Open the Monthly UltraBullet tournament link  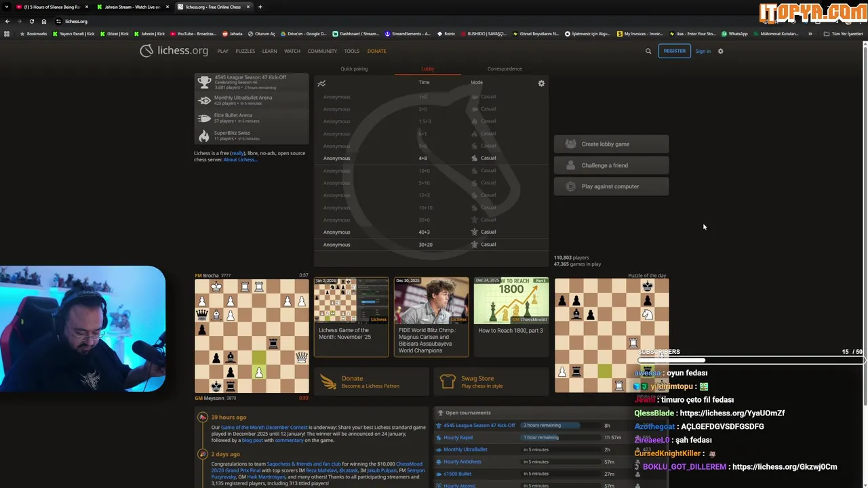465,449
